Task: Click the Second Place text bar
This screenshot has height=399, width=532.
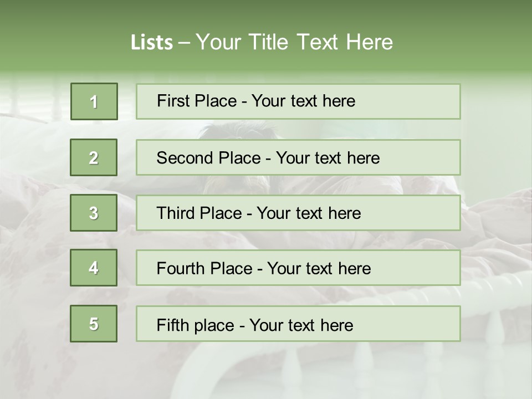Action: click(x=298, y=157)
